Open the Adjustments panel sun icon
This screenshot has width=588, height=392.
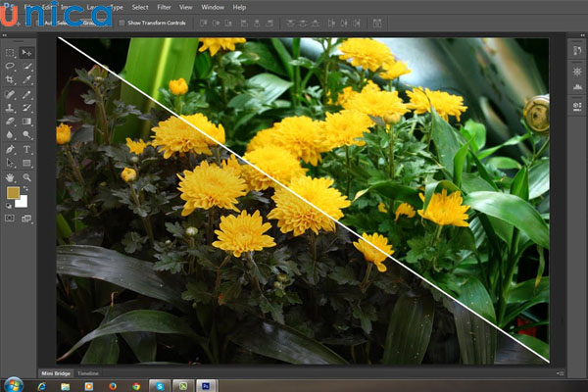pyautogui.click(x=576, y=72)
